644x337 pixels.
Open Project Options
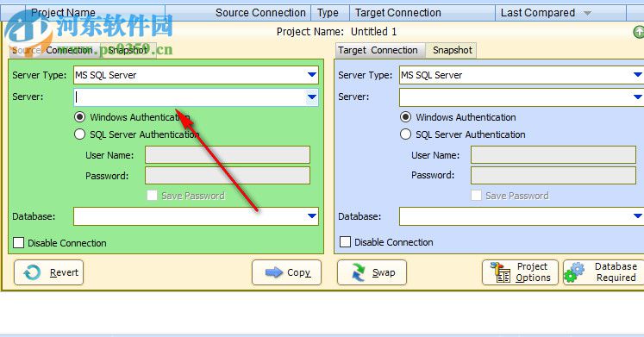[520, 272]
